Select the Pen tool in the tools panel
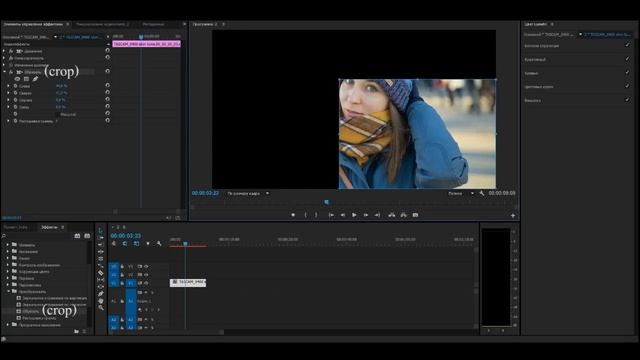 click(x=100, y=293)
